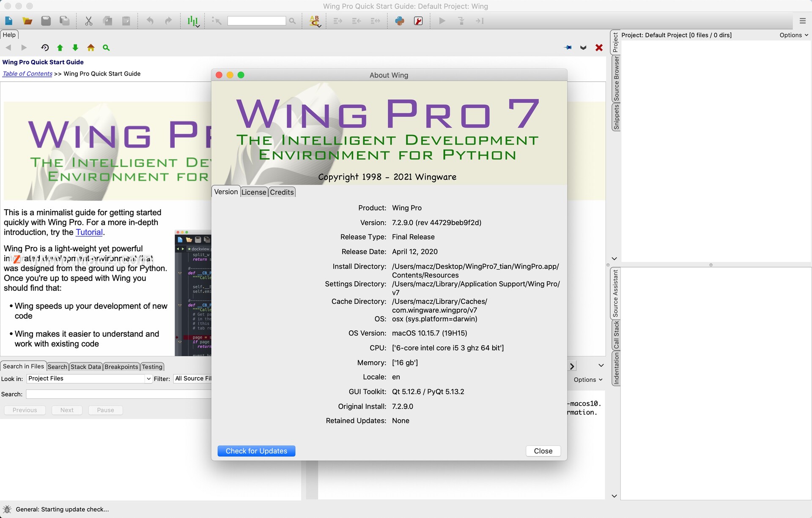Close the Help panel with the red X

[x=599, y=48]
